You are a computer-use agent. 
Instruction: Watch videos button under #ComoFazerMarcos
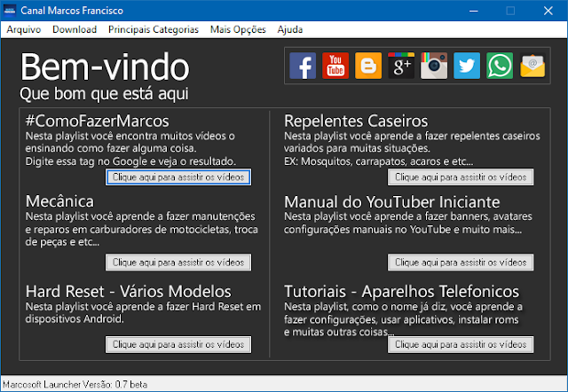tap(178, 177)
